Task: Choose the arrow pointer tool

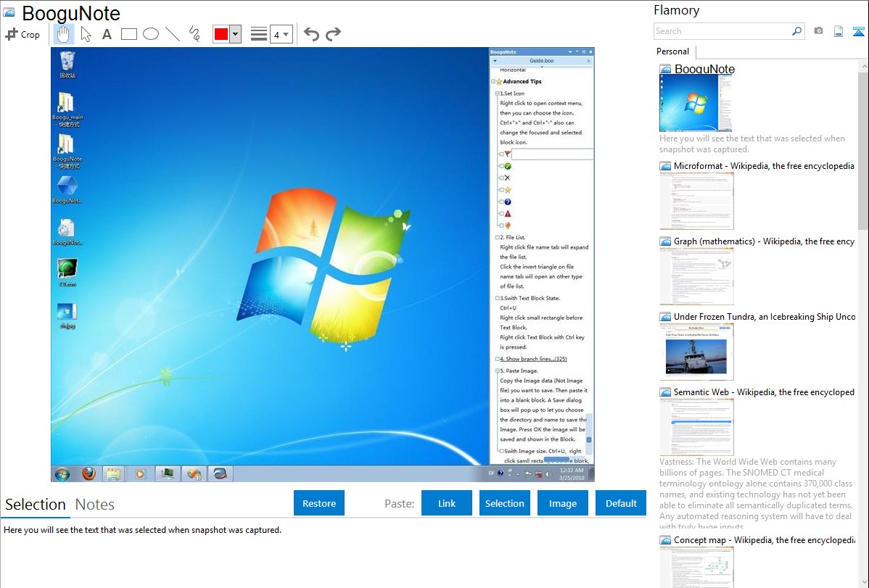Action: tap(86, 34)
